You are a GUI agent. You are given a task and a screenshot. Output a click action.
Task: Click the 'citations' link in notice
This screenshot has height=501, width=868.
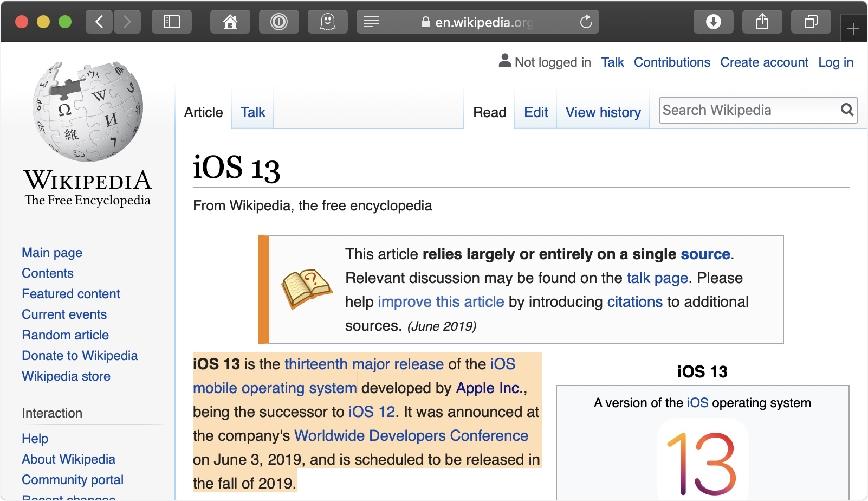[634, 302]
